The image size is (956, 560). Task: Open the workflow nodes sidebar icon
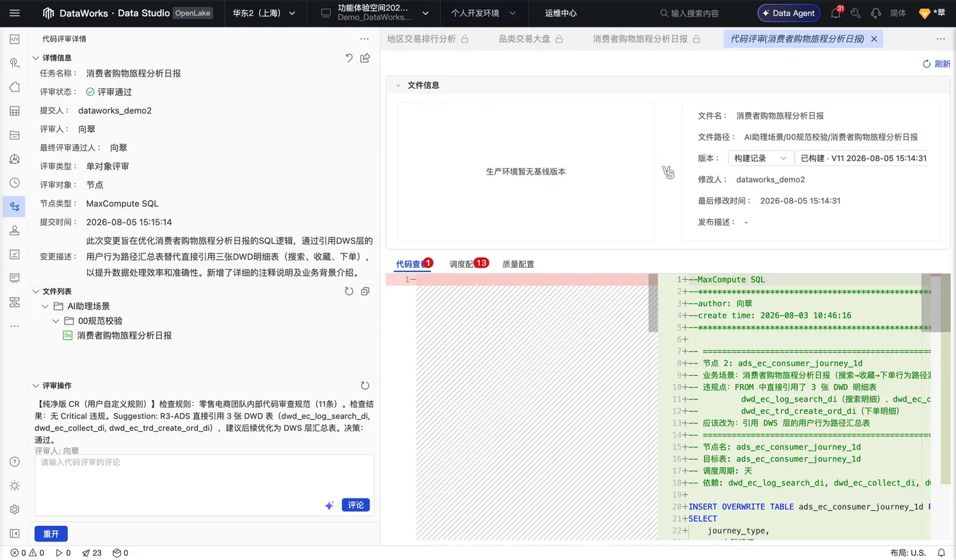coord(14,302)
